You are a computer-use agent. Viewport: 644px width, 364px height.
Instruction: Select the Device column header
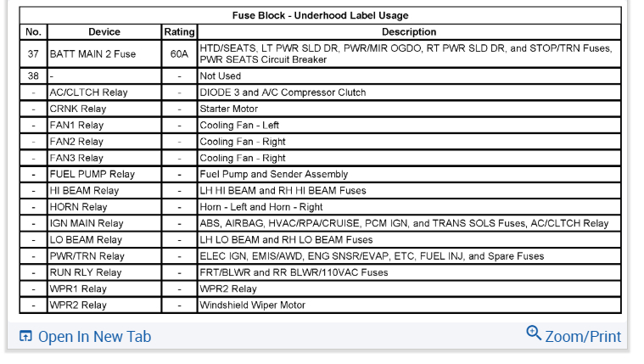(104, 32)
